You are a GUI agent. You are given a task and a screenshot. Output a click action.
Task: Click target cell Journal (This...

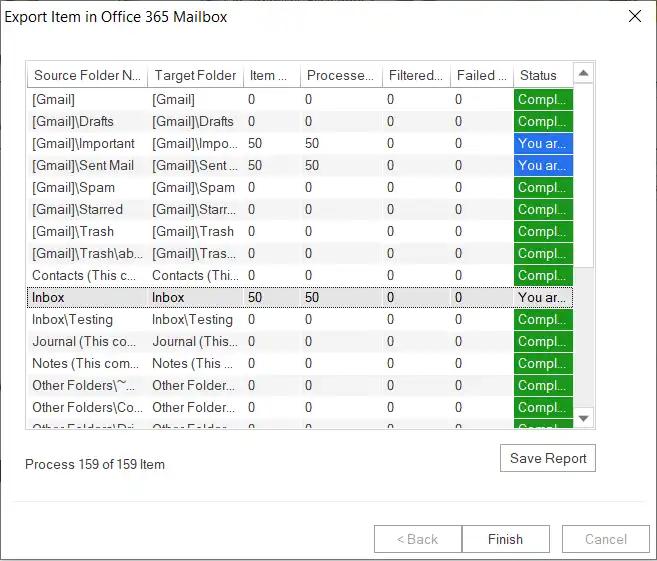pyautogui.click(x=195, y=341)
